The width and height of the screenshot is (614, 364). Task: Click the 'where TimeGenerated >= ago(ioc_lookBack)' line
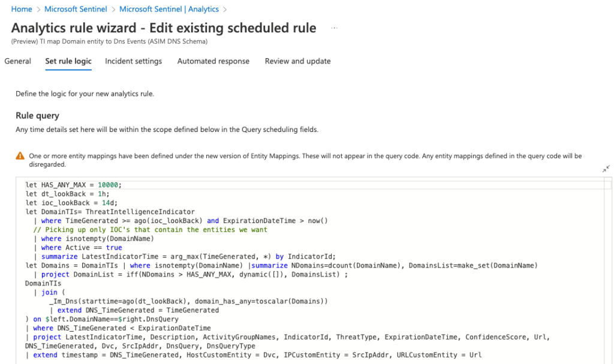point(181,221)
